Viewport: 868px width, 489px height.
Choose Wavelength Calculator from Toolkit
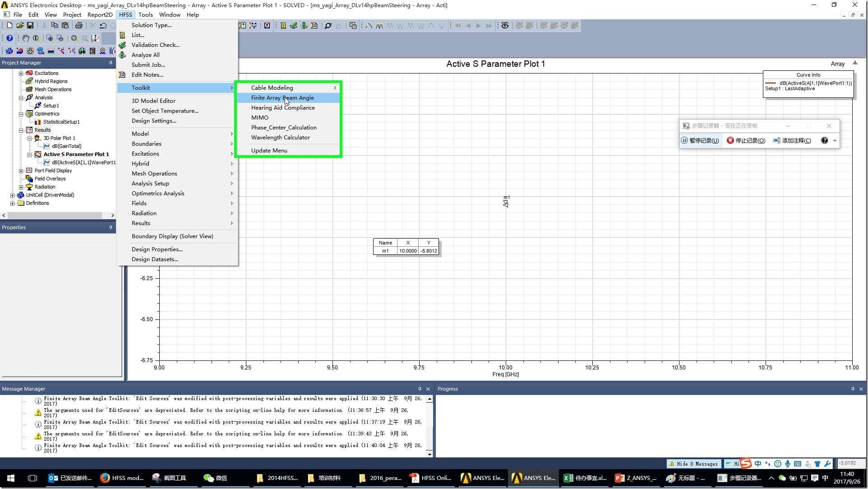[x=288, y=137]
